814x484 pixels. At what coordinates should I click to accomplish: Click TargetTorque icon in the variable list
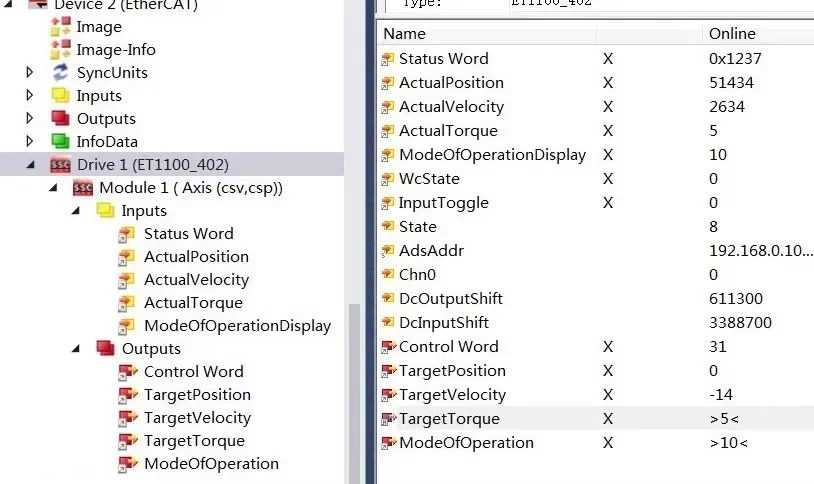tap(388, 419)
